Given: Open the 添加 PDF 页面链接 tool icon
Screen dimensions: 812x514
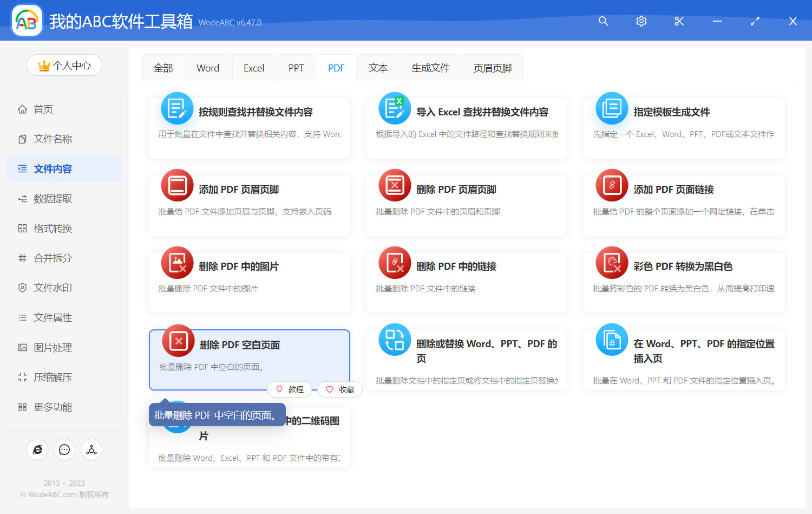Looking at the screenshot, I should pyautogui.click(x=611, y=185).
